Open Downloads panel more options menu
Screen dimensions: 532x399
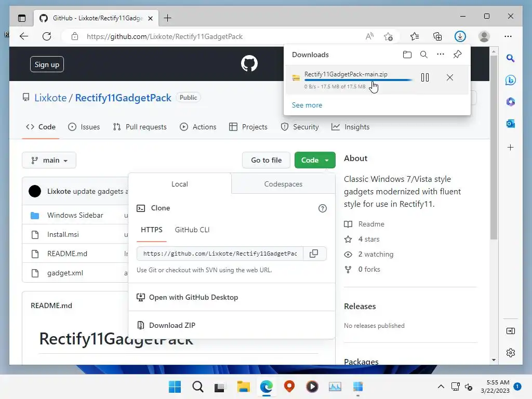pos(441,54)
